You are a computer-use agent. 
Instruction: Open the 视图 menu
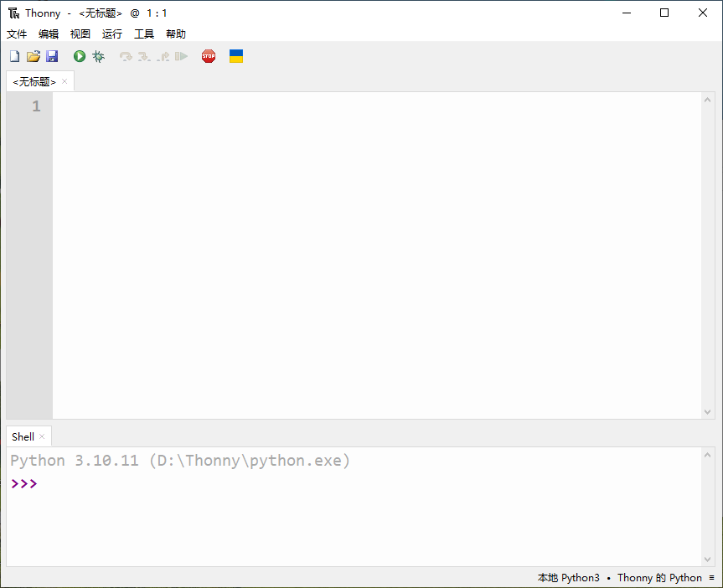click(x=80, y=34)
